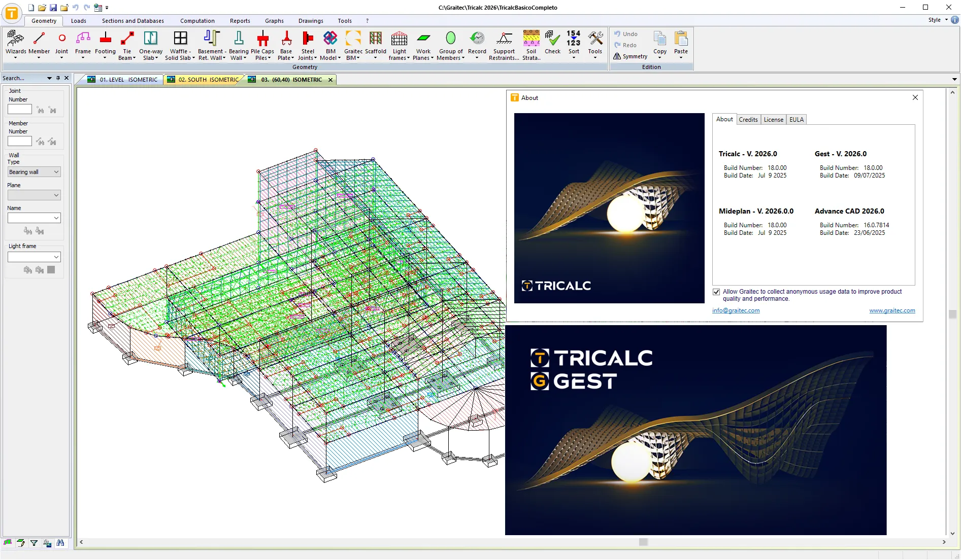Screen dimensions: 961x560
Task: Select the Pile Caps Piles tool
Action: pyautogui.click(x=262, y=45)
